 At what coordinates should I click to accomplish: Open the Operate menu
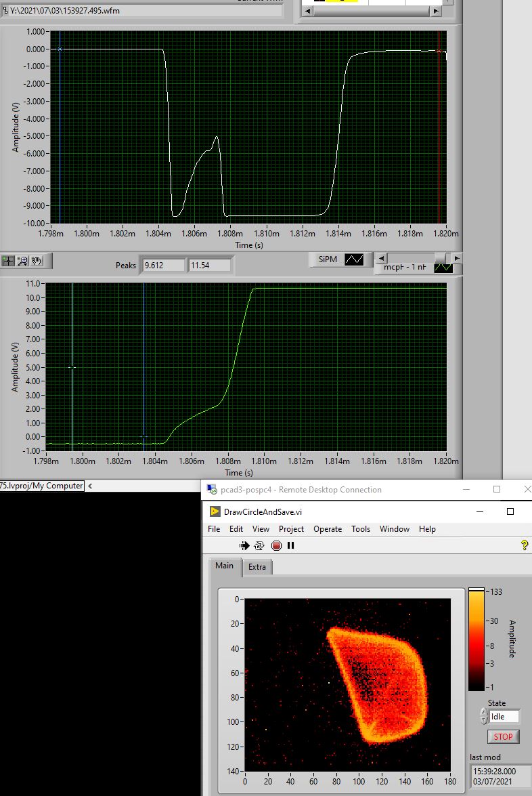(328, 529)
